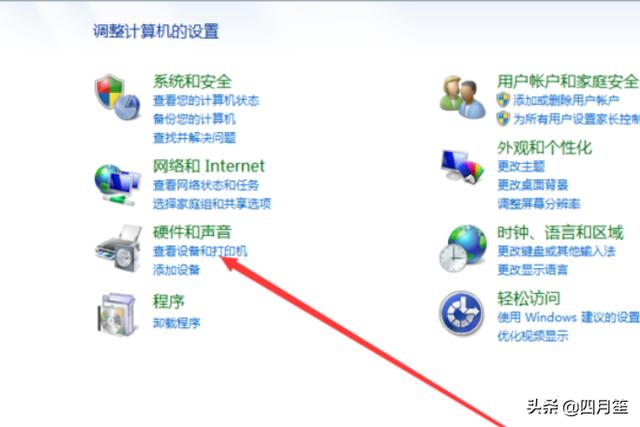The image size is (640, 427).
Task: Open 查找并解决问题 link
Action: [x=194, y=138]
